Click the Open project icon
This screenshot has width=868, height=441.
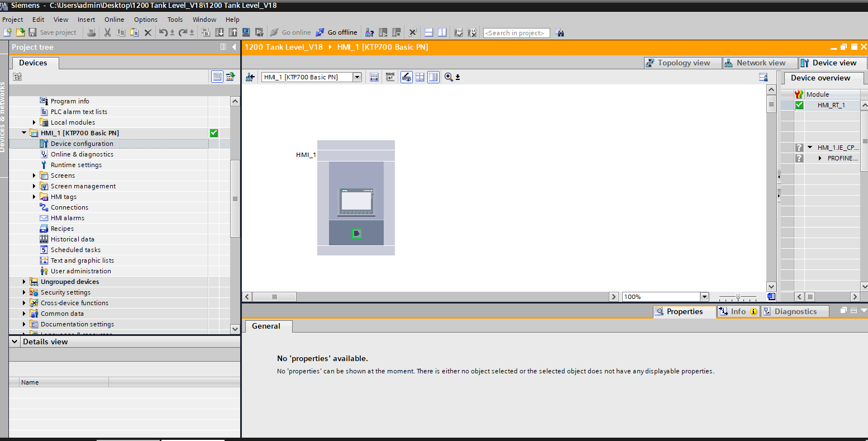pyautogui.click(x=20, y=32)
